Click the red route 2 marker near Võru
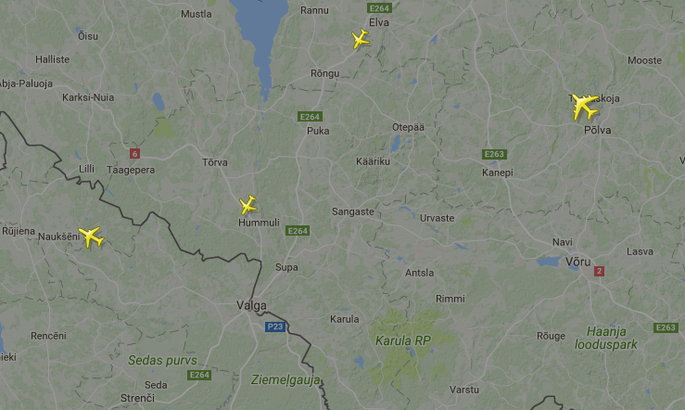The width and height of the screenshot is (685, 410). pos(599,271)
